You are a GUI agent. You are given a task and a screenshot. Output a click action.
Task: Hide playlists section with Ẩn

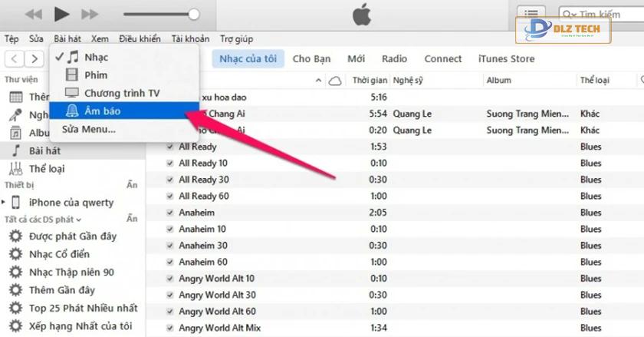click(x=132, y=219)
